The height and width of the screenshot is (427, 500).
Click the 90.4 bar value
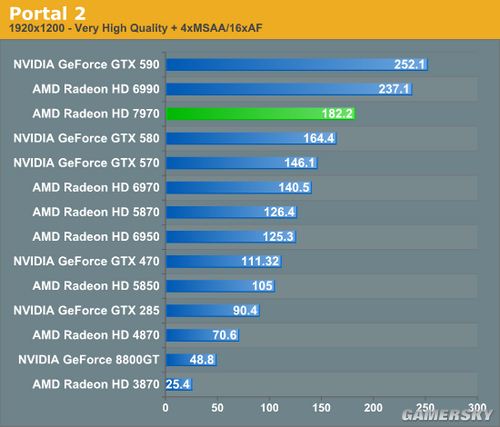click(245, 310)
